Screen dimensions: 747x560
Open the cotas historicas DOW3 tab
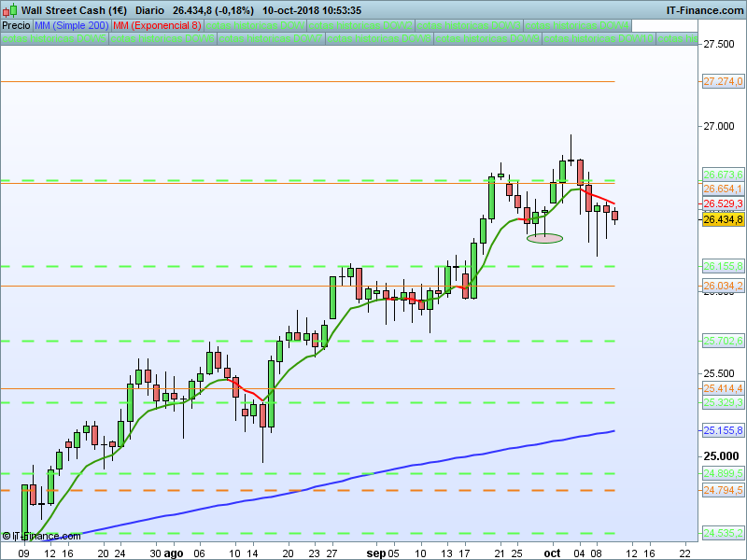click(x=469, y=25)
